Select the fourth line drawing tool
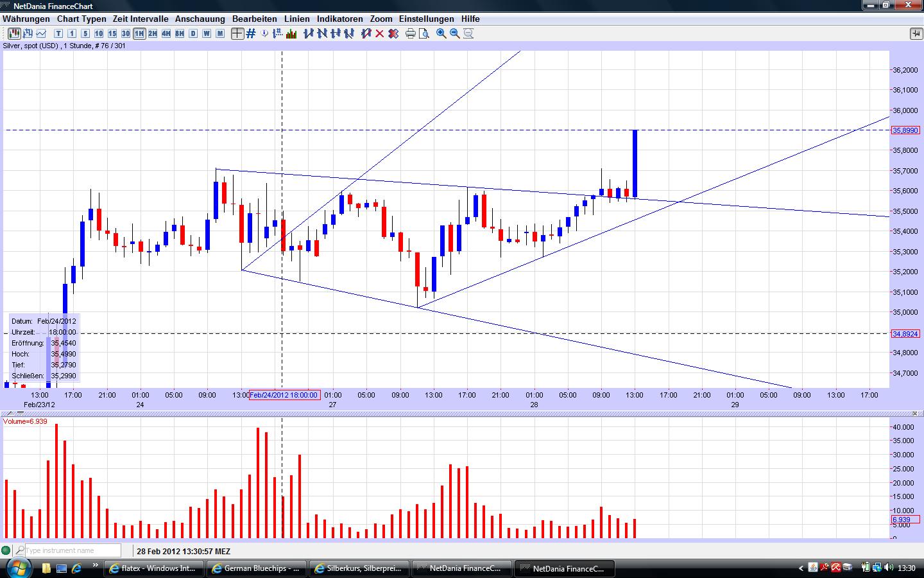Image resolution: width=924 pixels, height=578 pixels. (x=349, y=33)
